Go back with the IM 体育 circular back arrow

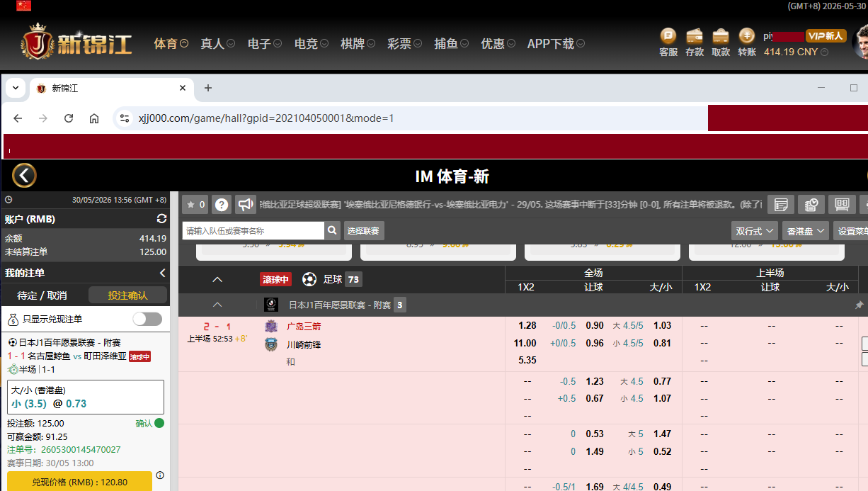[x=24, y=176]
